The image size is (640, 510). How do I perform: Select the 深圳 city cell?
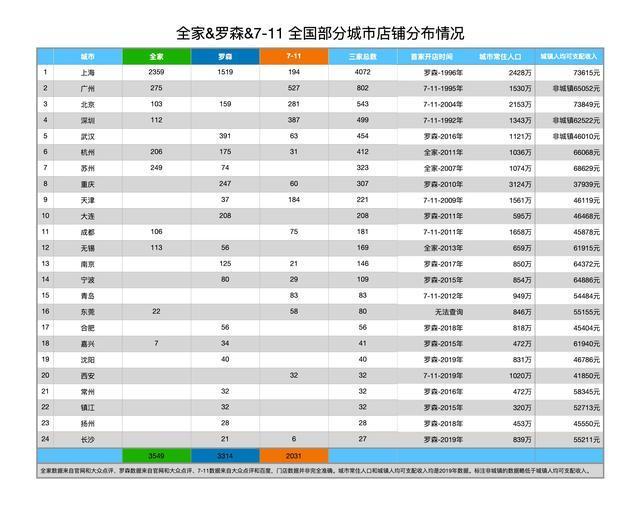(87, 120)
